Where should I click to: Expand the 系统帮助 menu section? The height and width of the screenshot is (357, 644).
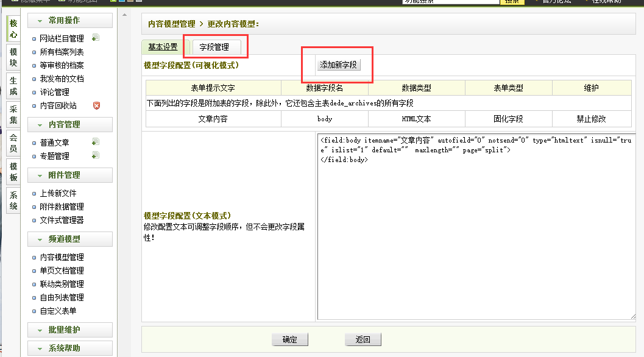70,348
